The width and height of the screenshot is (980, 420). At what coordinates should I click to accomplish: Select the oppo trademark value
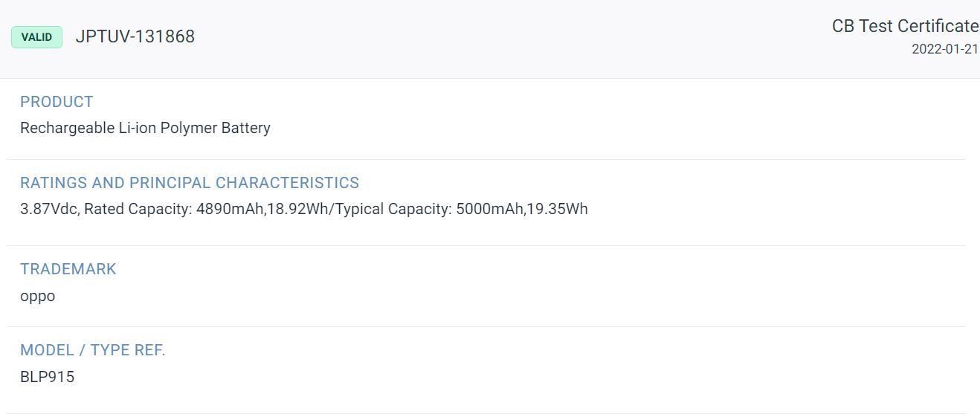37,297
